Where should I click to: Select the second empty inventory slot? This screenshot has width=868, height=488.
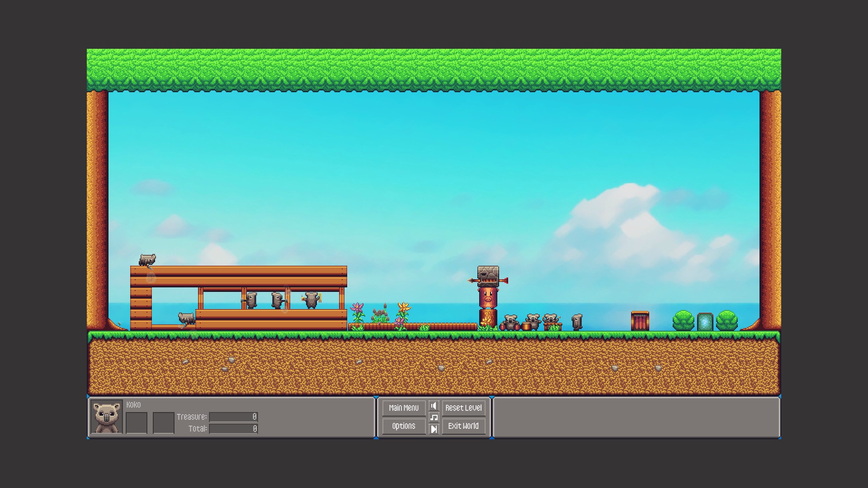tap(164, 423)
